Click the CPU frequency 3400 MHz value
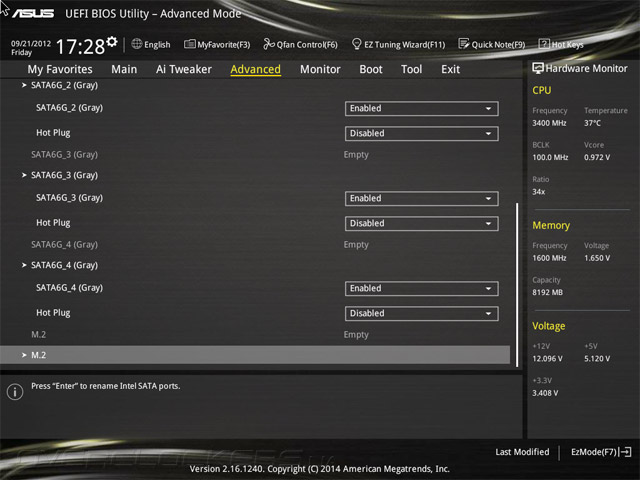The height and width of the screenshot is (480, 640). pyautogui.click(x=549, y=123)
